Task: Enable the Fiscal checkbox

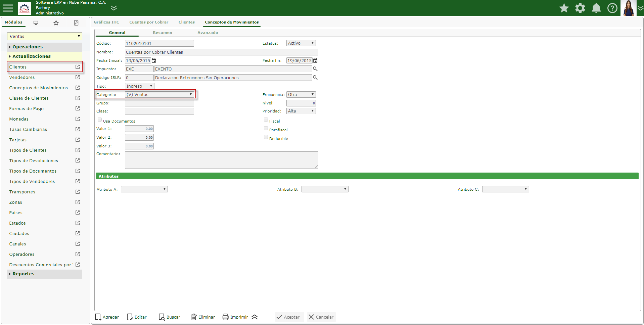Action: [x=266, y=120]
